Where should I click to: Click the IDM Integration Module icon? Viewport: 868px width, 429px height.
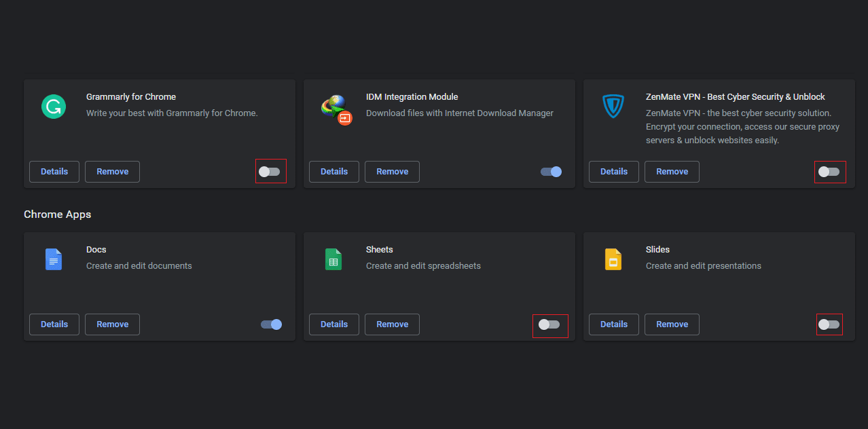335,109
